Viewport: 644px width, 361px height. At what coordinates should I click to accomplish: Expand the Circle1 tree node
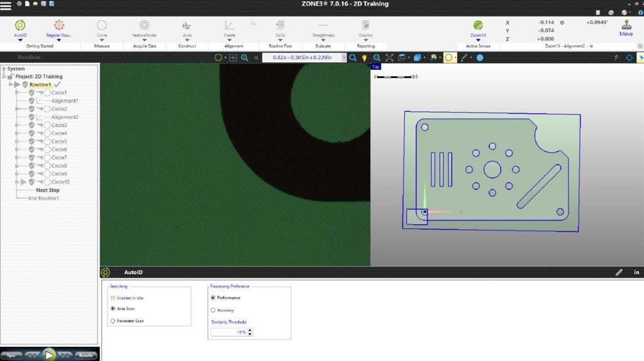click(16, 92)
